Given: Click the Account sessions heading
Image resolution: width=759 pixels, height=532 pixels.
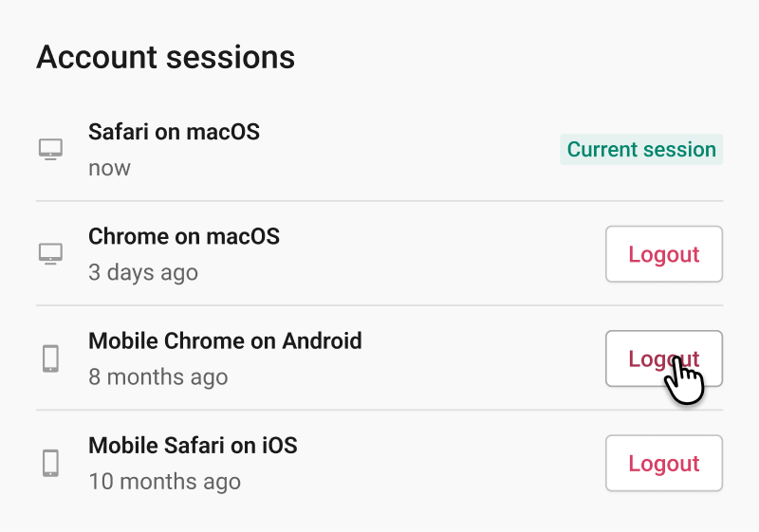Looking at the screenshot, I should tap(165, 57).
